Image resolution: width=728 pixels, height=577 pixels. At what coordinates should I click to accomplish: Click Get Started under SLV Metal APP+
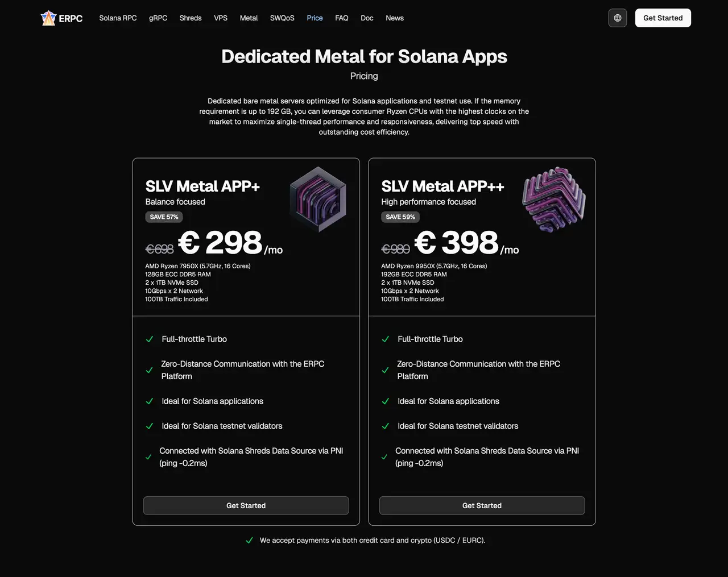click(246, 505)
